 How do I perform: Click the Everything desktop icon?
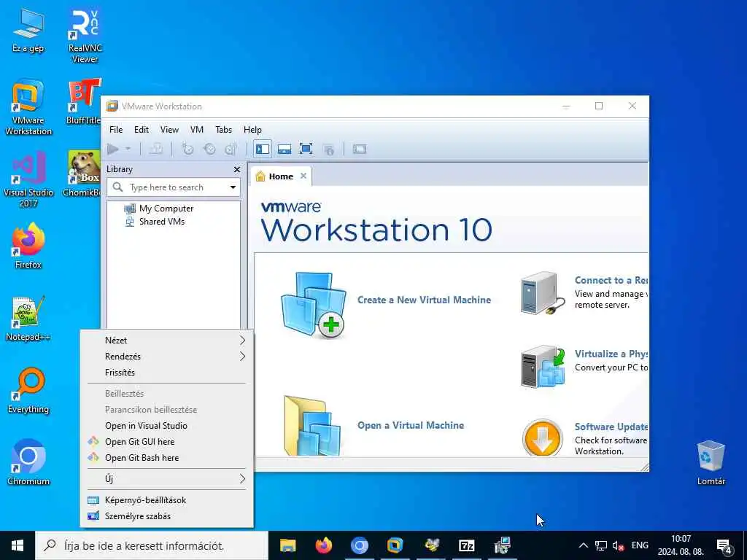pos(28,391)
